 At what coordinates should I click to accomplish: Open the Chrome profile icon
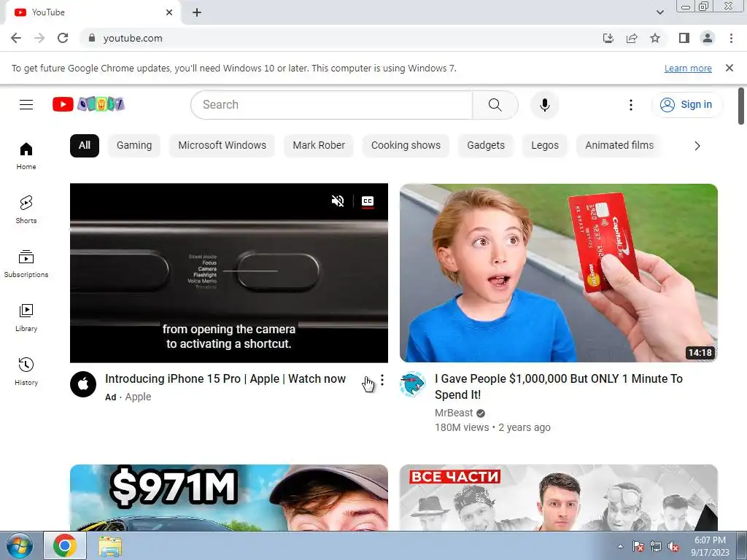[x=708, y=38]
